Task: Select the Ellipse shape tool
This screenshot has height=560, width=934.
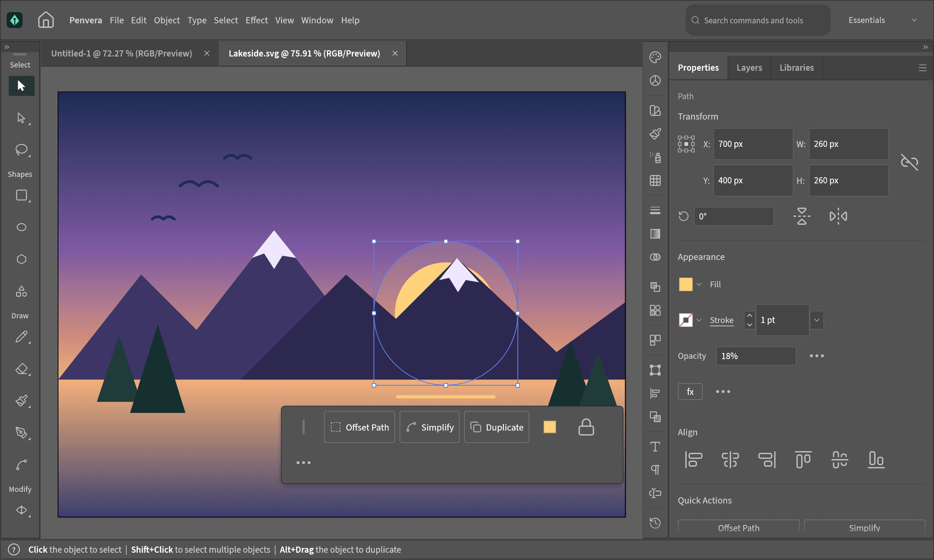Action: (x=22, y=227)
